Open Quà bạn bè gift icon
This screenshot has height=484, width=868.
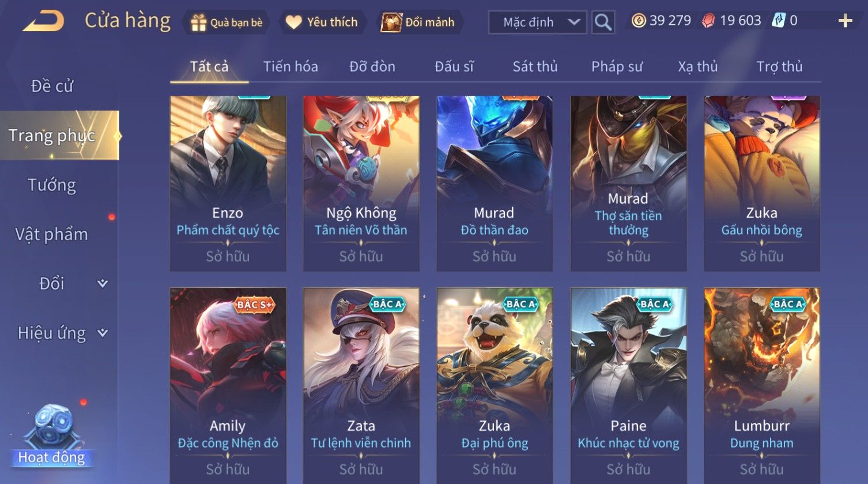pyautogui.click(x=198, y=22)
